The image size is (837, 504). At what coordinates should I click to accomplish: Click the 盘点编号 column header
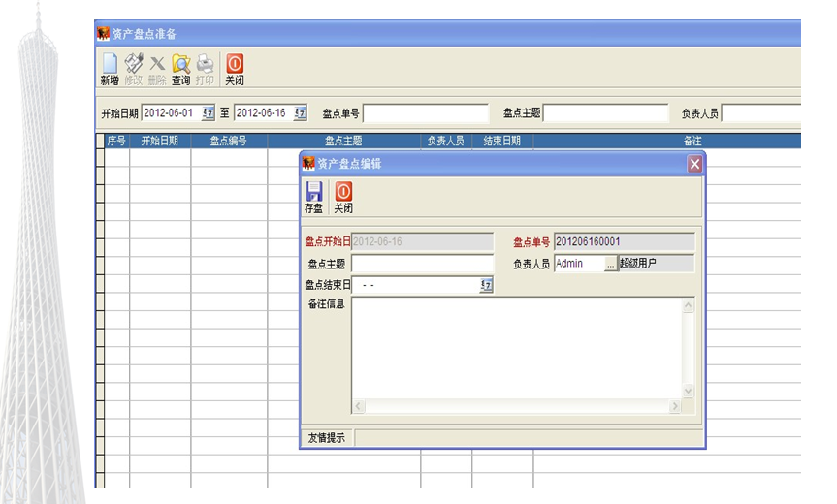coord(229,141)
